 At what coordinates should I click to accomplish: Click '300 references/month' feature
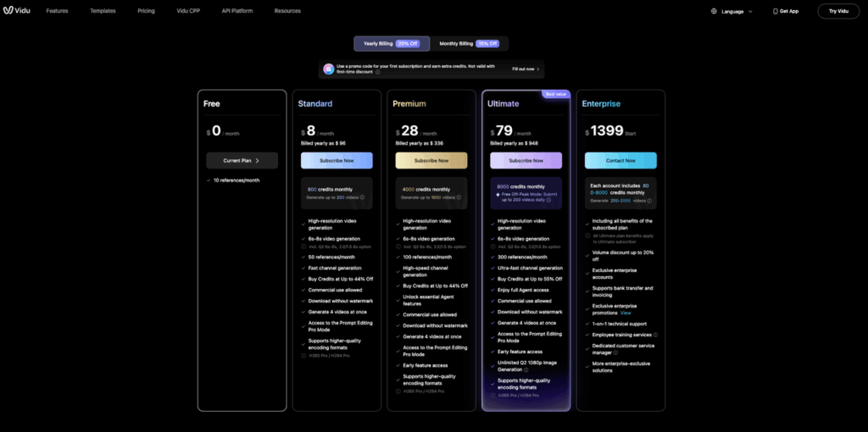pyautogui.click(x=522, y=258)
